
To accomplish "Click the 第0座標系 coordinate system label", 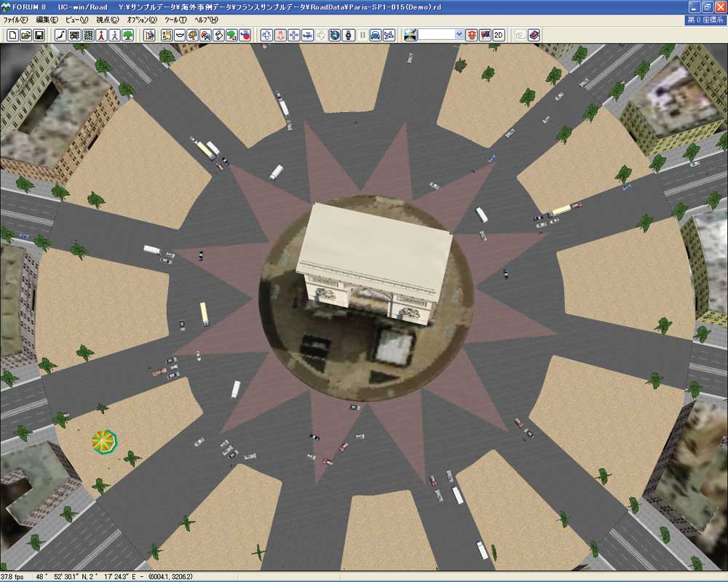I will (705, 20).
